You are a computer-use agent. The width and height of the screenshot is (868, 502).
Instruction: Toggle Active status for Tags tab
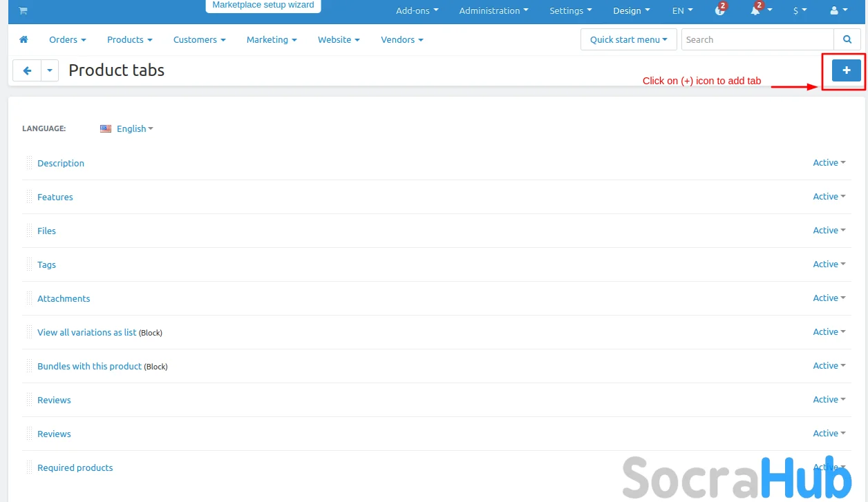829,264
